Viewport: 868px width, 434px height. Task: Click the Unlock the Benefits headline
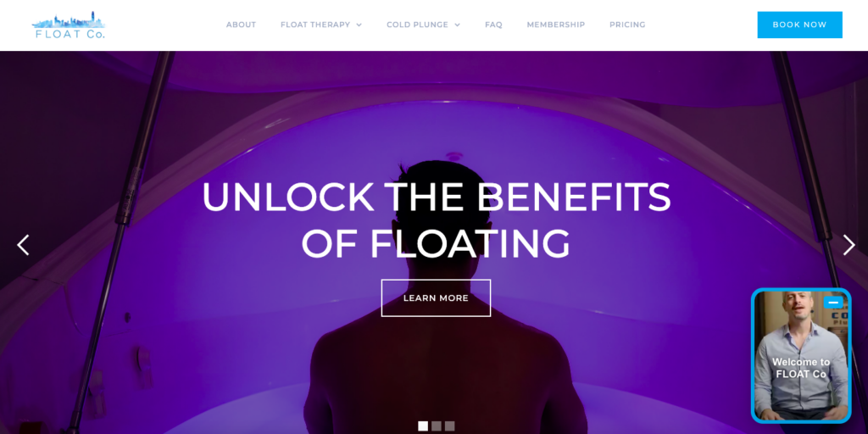click(437, 220)
